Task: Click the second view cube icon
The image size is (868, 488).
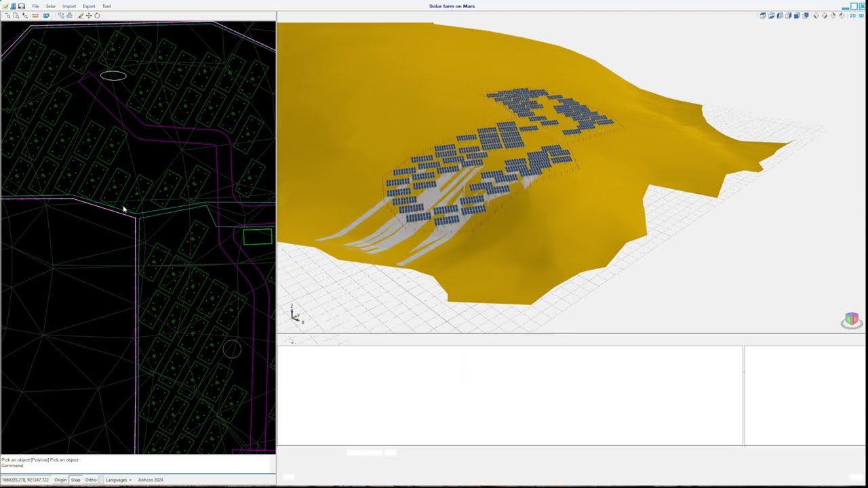Action: tap(771, 16)
